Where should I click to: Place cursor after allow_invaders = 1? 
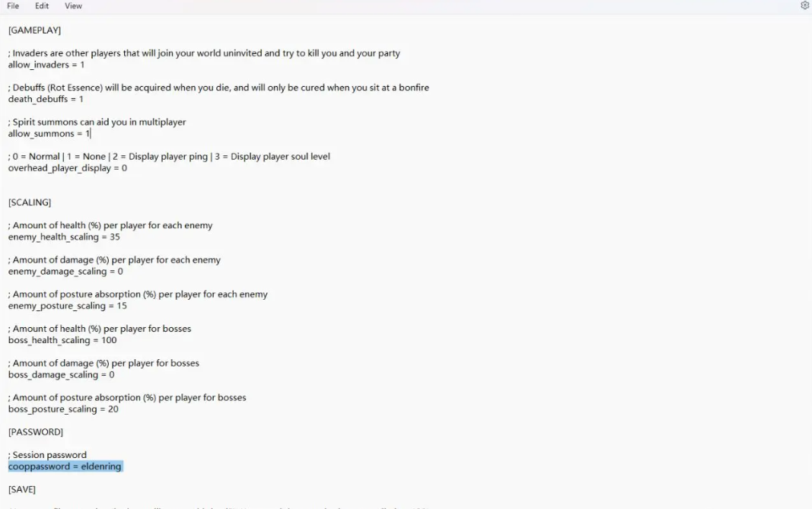85,65
